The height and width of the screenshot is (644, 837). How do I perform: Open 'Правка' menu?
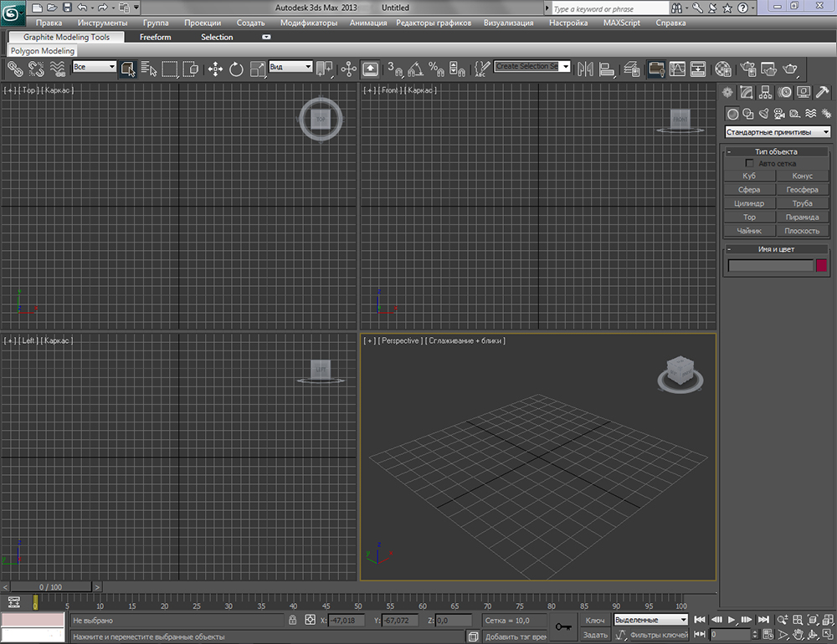point(49,23)
